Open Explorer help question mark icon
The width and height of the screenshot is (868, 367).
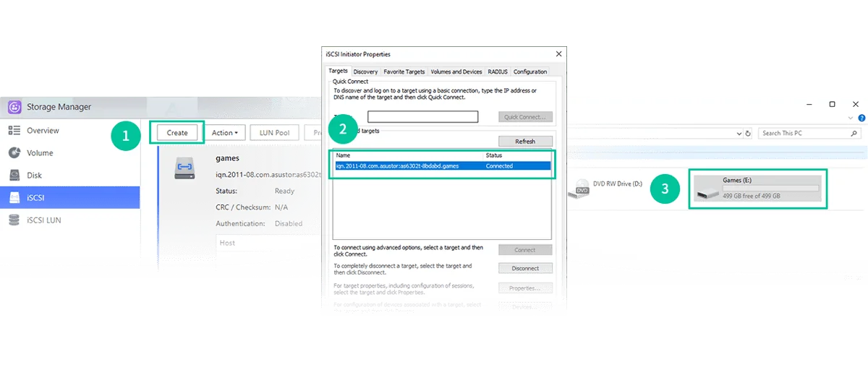pyautogui.click(x=861, y=118)
